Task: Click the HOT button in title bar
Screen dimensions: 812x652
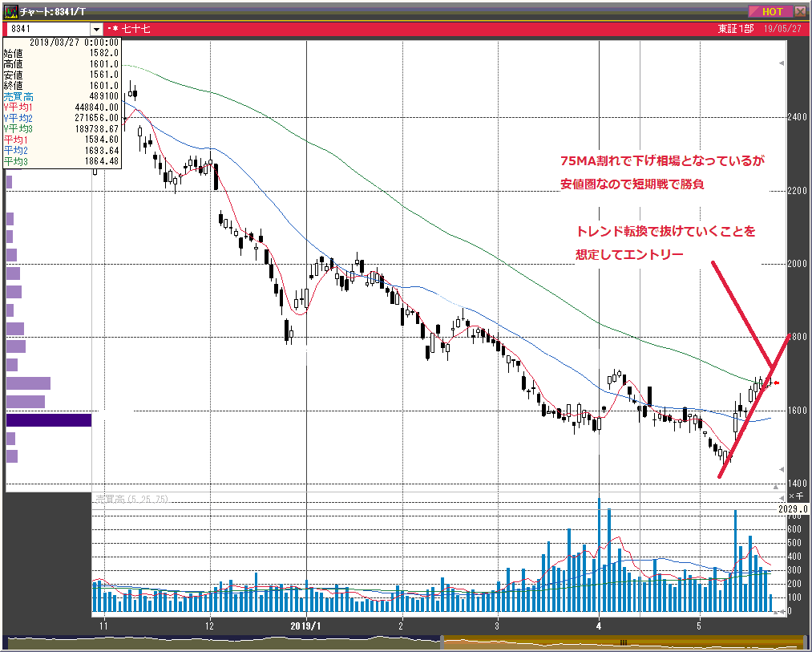Action: (771, 11)
